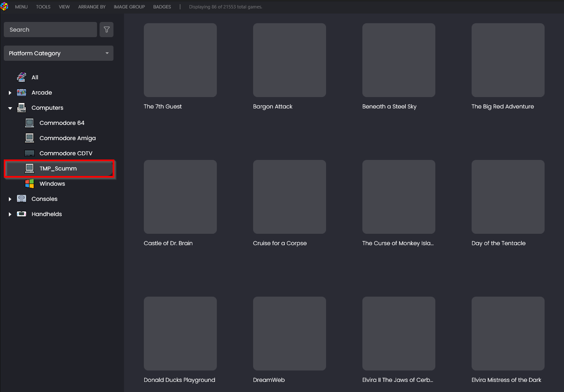Viewport: 564px width, 392px height.
Task: Open the BADGES menu
Action: pos(162,7)
